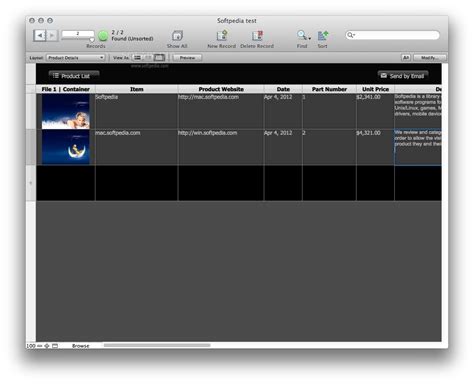The image size is (474, 384).
Task: Open the Browse mode popup
Action: [81, 346]
